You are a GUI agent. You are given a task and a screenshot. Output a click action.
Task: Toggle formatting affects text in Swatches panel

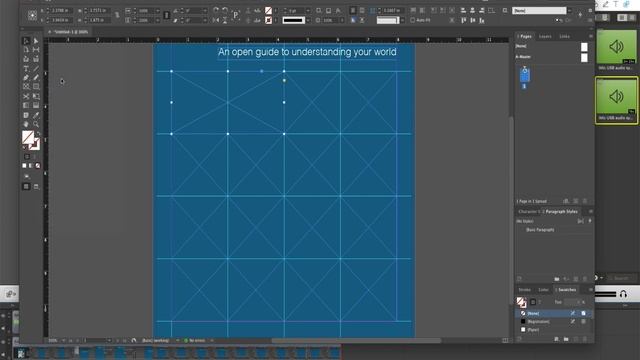[540, 302]
